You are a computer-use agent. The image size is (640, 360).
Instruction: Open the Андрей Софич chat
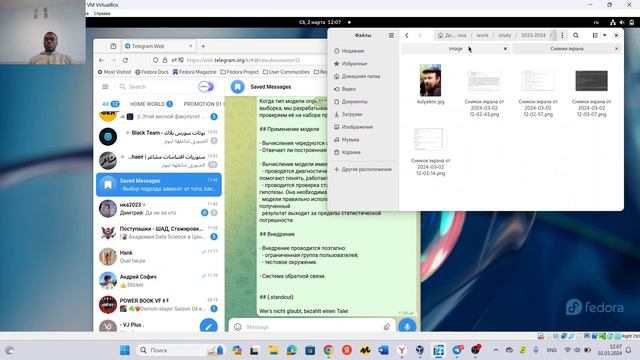coord(159,280)
